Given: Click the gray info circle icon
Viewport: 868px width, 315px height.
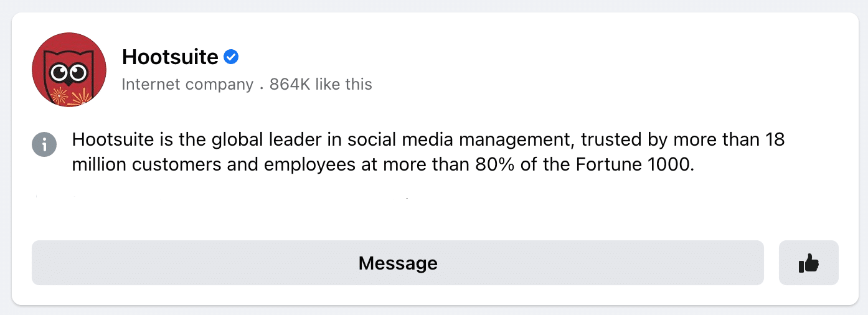Looking at the screenshot, I should click(x=44, y=144).
